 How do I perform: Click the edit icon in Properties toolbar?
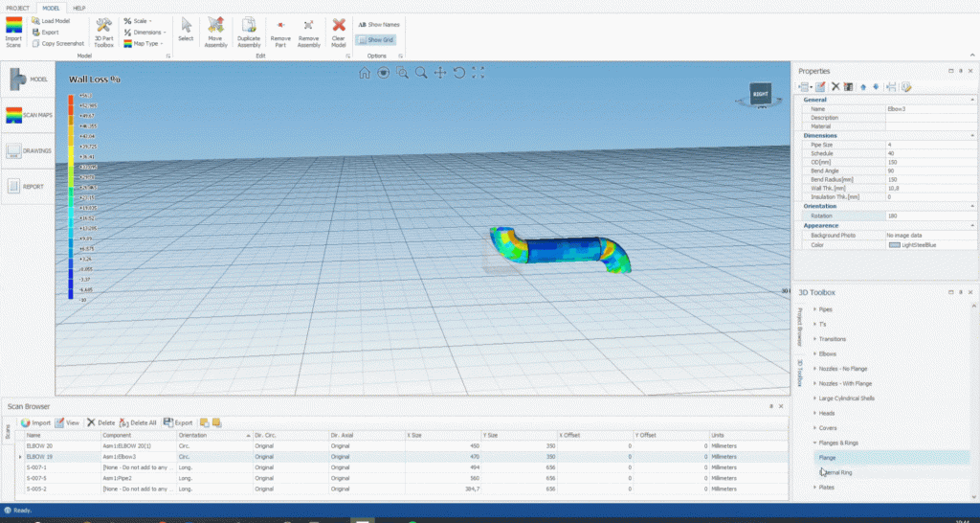click(820, 87)
